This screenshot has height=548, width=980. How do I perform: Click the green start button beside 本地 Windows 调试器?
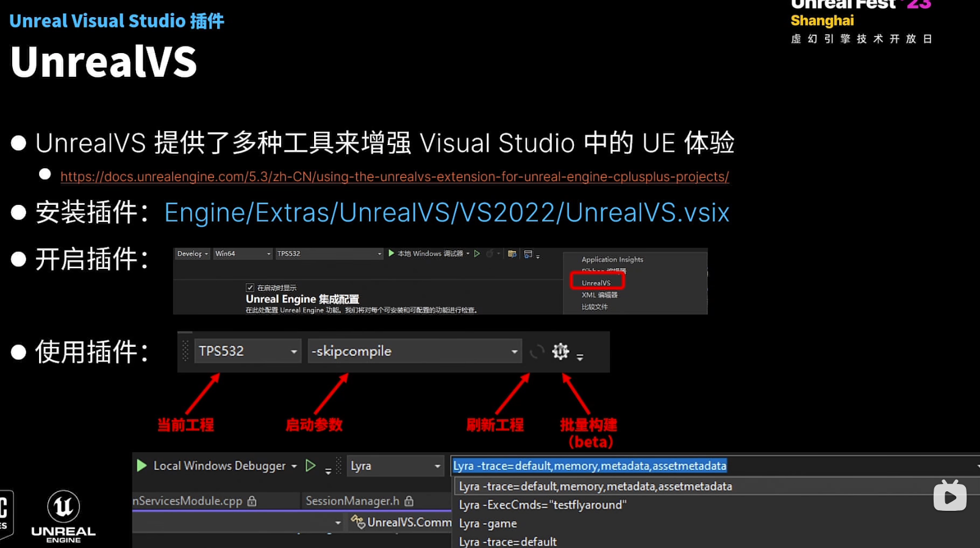[x=392, y=254]
